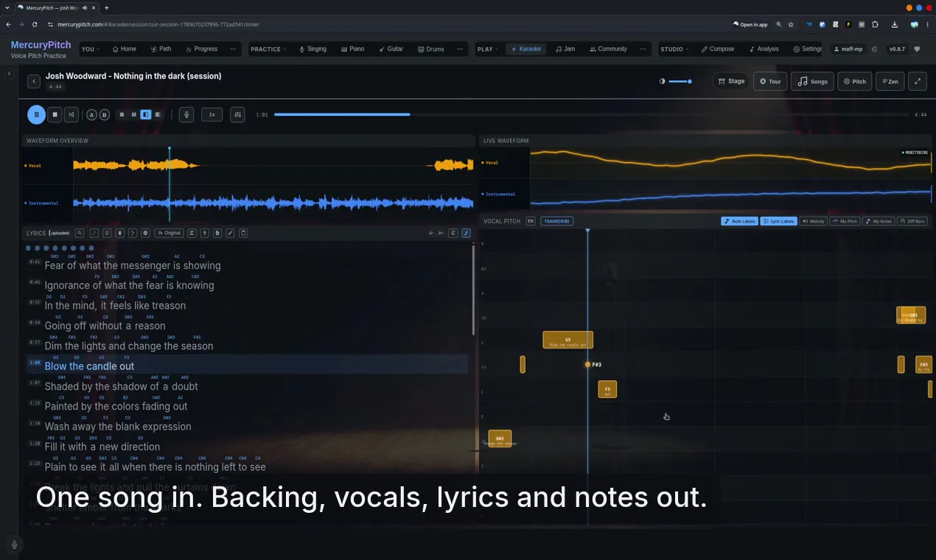
Task: Open the Songs list button
Action: tap(812, 81)
